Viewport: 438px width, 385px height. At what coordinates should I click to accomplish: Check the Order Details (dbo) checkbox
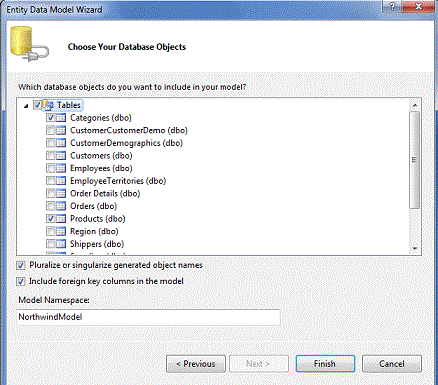[x=51, y=194]
